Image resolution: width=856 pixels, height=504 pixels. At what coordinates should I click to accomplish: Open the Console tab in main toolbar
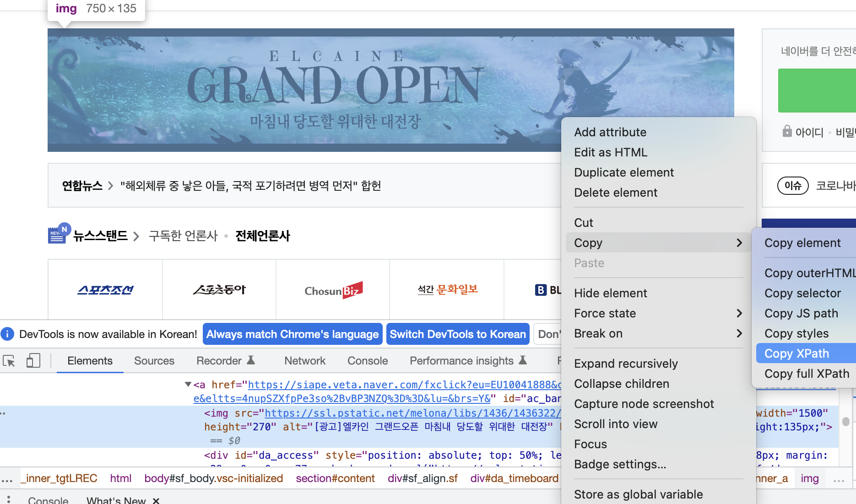(x=368, y=361)
